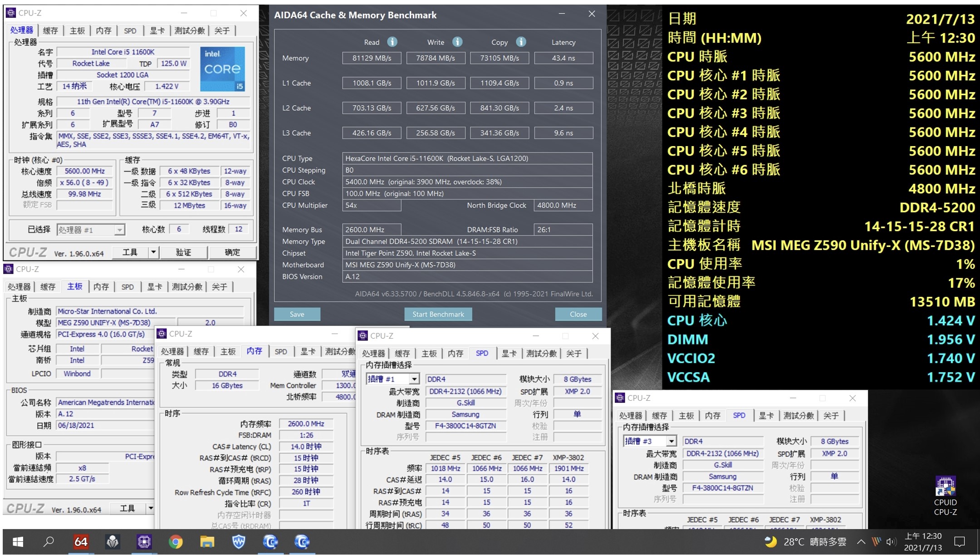Switch to 缓存 tab in top CPU-Z

50,30
